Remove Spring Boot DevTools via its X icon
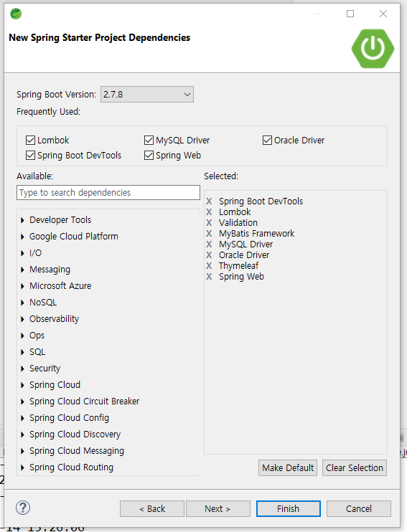 (x=209, y=201)
